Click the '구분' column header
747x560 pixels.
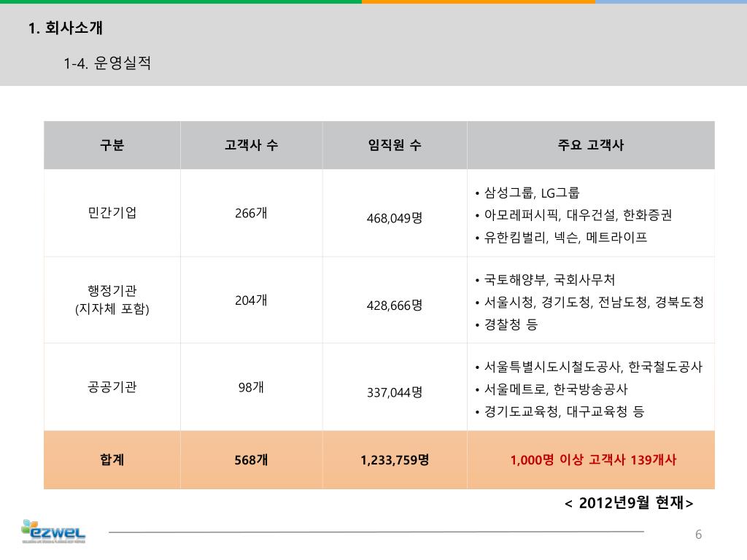tap(112, 145)
